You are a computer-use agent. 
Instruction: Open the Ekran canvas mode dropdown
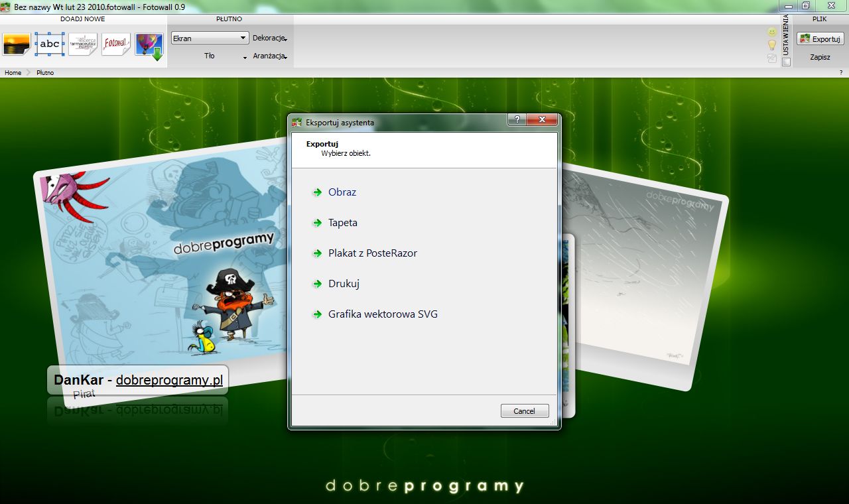pos(210,38)
